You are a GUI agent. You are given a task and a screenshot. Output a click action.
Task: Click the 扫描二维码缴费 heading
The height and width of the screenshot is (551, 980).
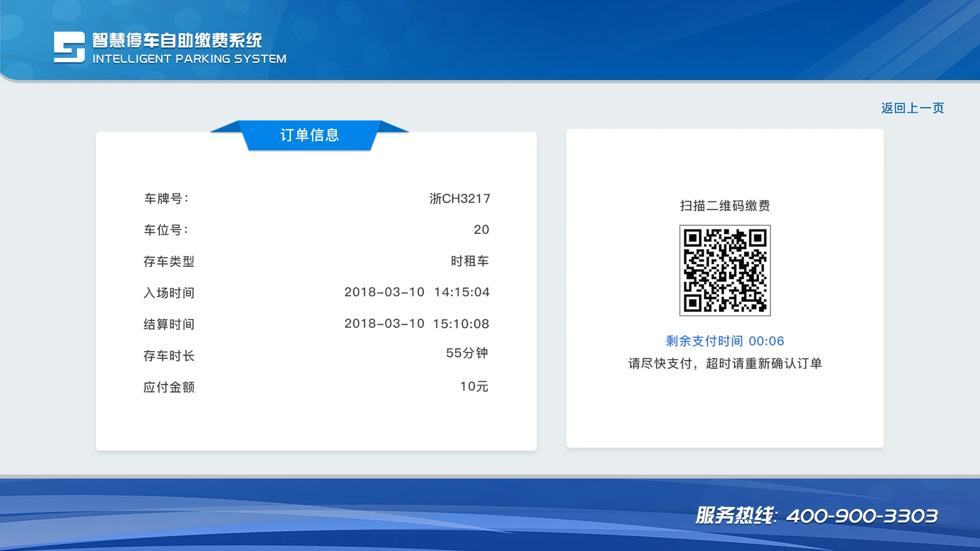point(725,206)
